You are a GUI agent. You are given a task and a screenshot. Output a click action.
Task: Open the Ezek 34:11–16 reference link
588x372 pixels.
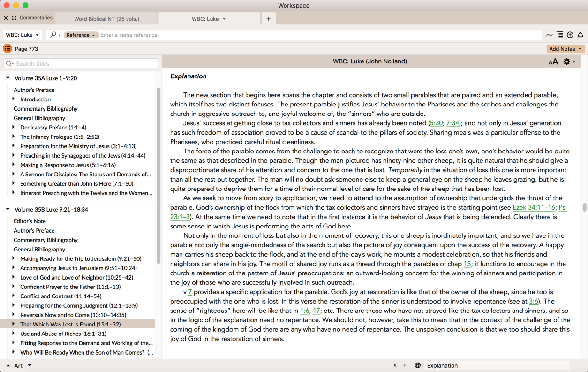click(x=534, y=207)
